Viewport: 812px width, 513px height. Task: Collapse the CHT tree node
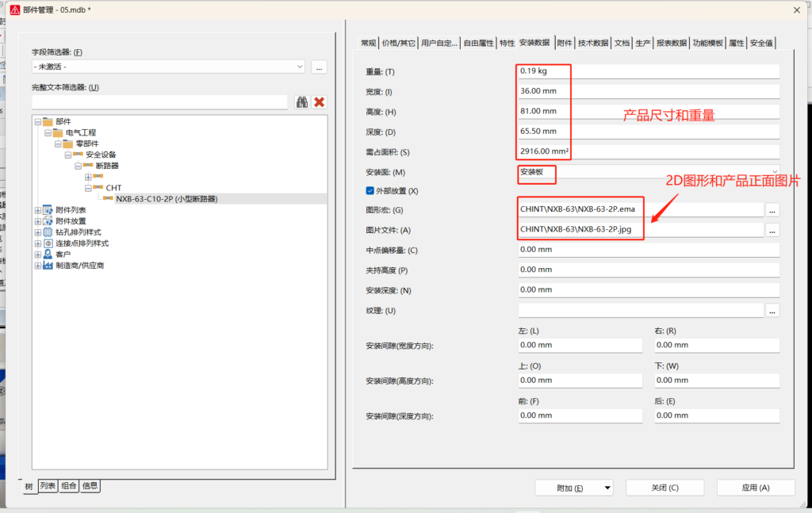click(89, 188)
